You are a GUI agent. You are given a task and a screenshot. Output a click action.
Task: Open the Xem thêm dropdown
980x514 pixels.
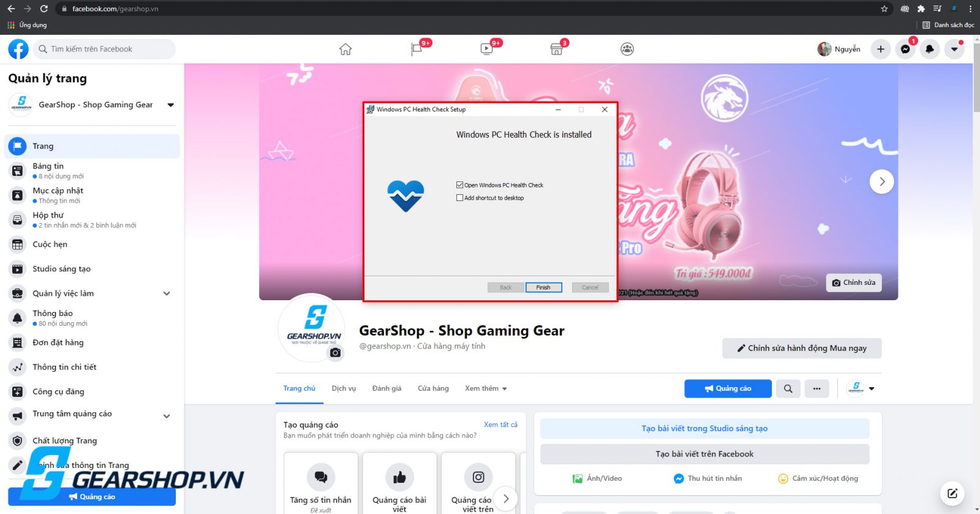point(486,388)
